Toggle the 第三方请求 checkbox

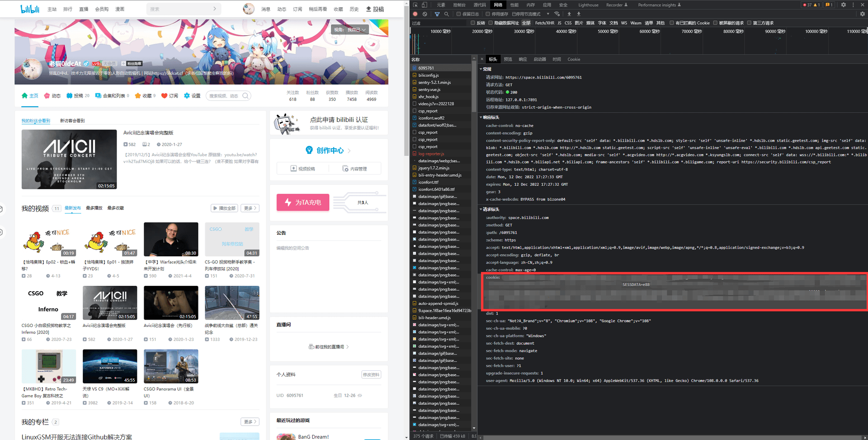tap(749, 23)
